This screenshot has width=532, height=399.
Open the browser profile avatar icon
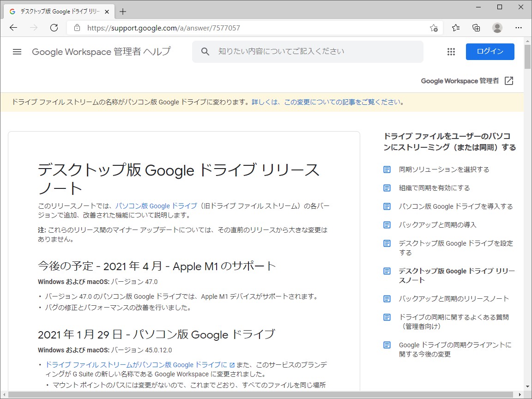497,28
